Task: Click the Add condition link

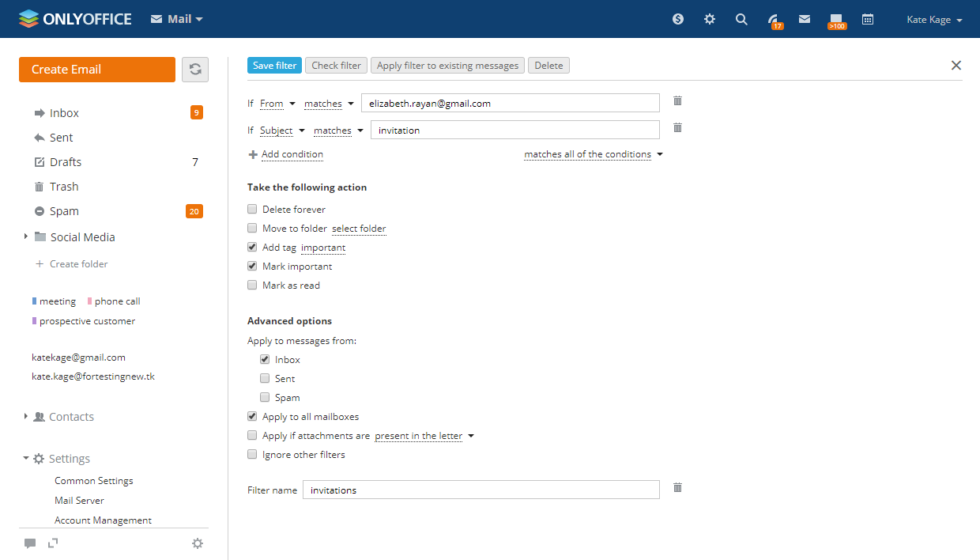Action: (292, 154)
